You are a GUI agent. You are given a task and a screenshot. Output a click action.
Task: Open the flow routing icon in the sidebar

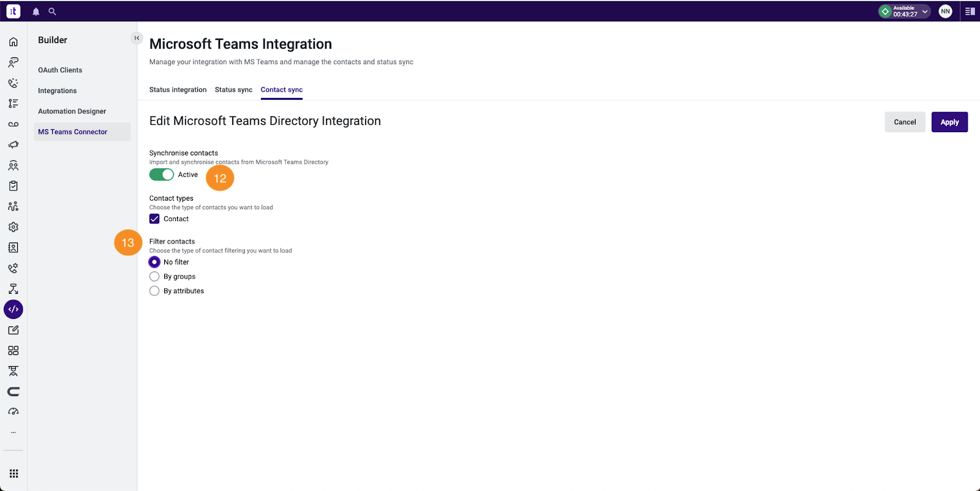click(x=13, y=289)
